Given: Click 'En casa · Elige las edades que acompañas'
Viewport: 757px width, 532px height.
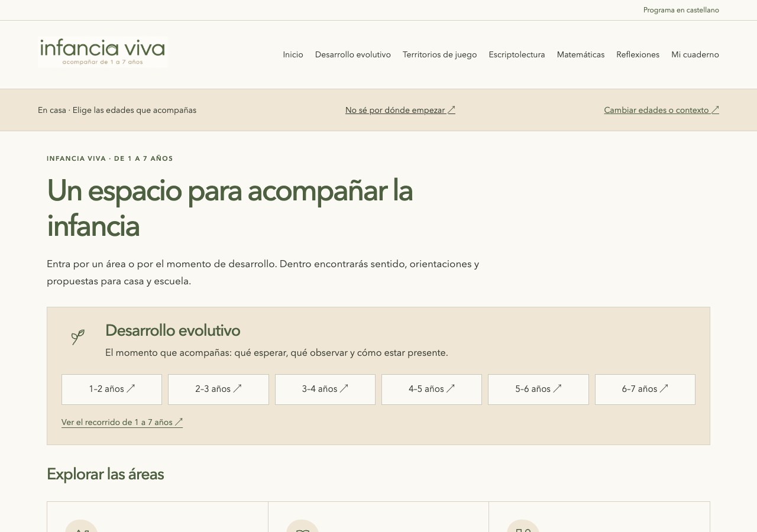Looking at the screenshot, I should click(117, 110).
